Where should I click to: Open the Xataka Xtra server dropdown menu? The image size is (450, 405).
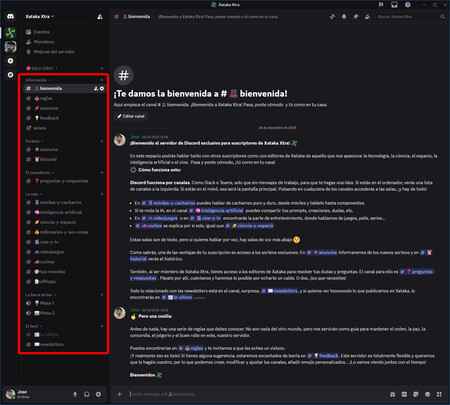coord(40,16)
